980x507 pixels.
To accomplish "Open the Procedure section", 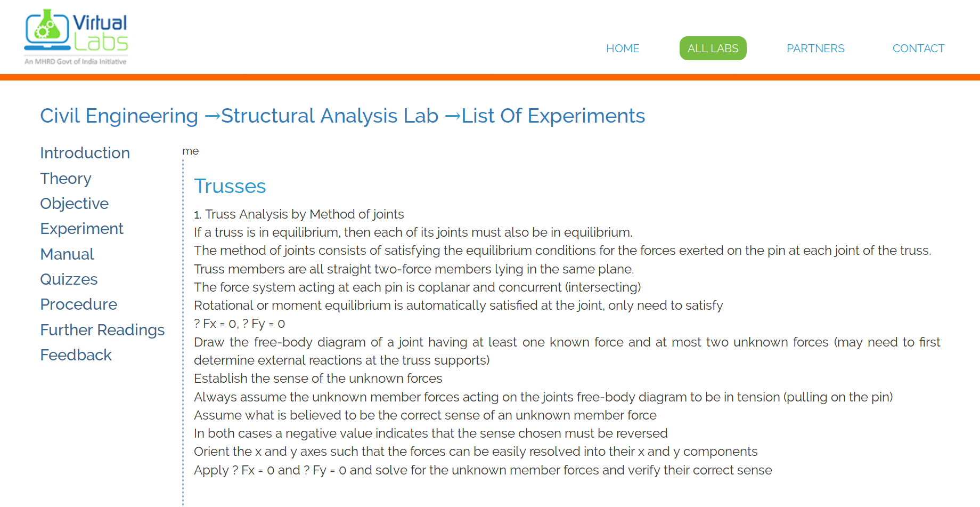I will 78,304.
